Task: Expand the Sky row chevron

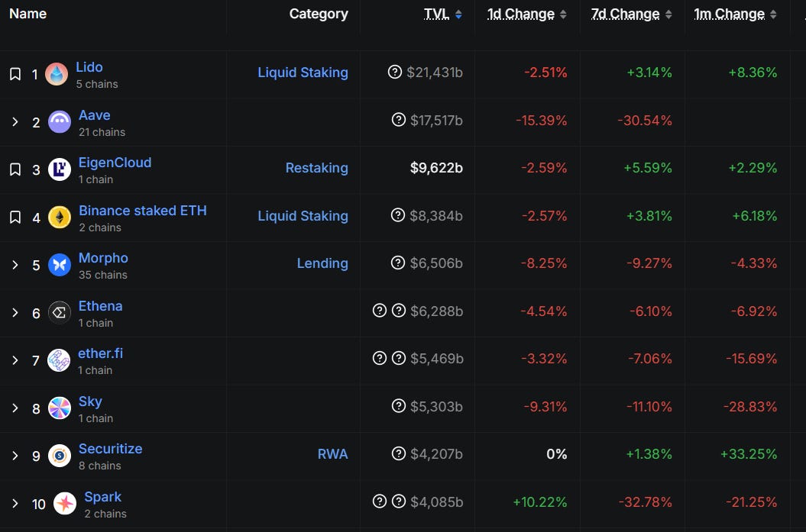Action: pos(15,408)
